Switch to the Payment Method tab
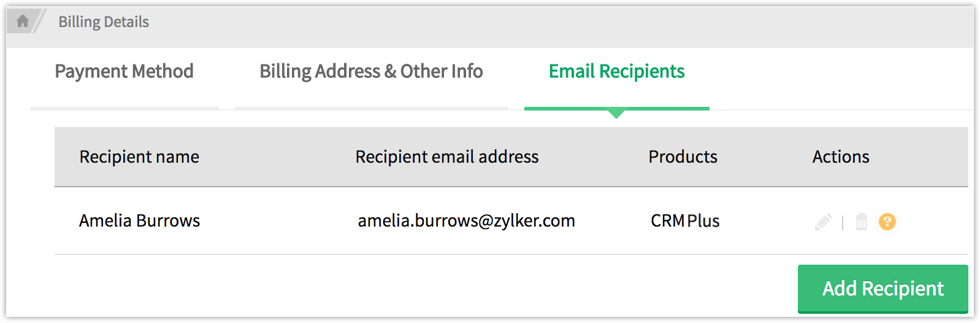Screen dimensions: 980x323 tap(124, 72)
